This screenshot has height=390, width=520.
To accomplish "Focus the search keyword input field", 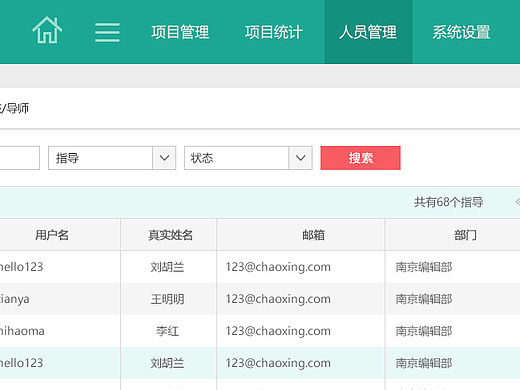I will click(19, 158).
